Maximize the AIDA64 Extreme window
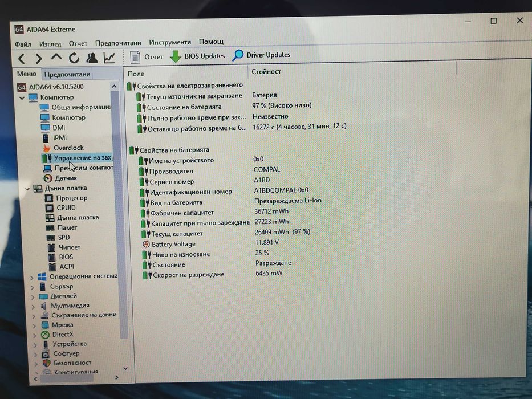Viewport: 532px width, 399px height. pyautogui.click(x=494, y=21)
